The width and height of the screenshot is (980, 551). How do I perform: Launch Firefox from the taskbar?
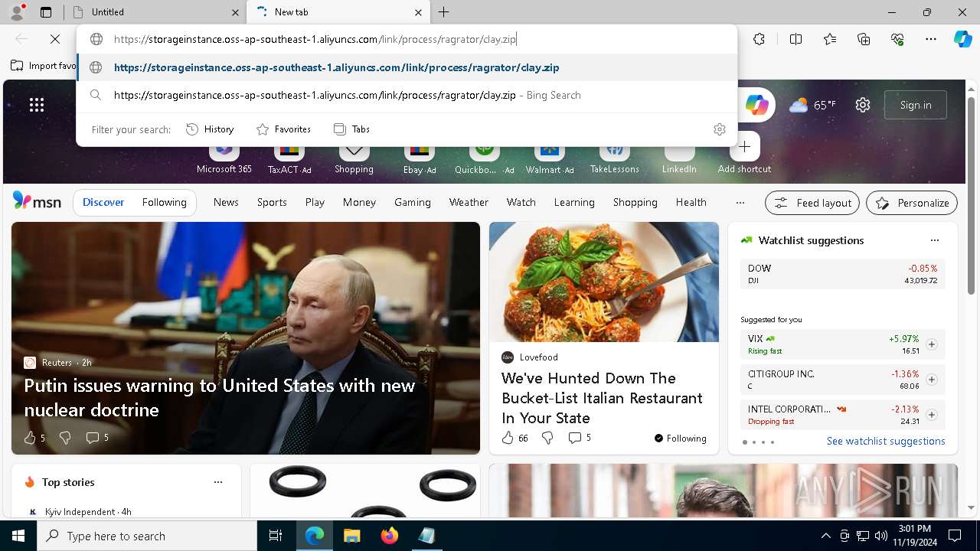click(x=389, y=536)
